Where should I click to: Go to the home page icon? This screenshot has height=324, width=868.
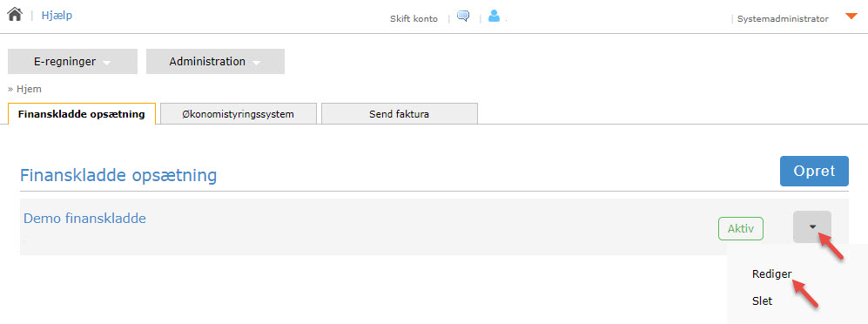pos(15,15)
